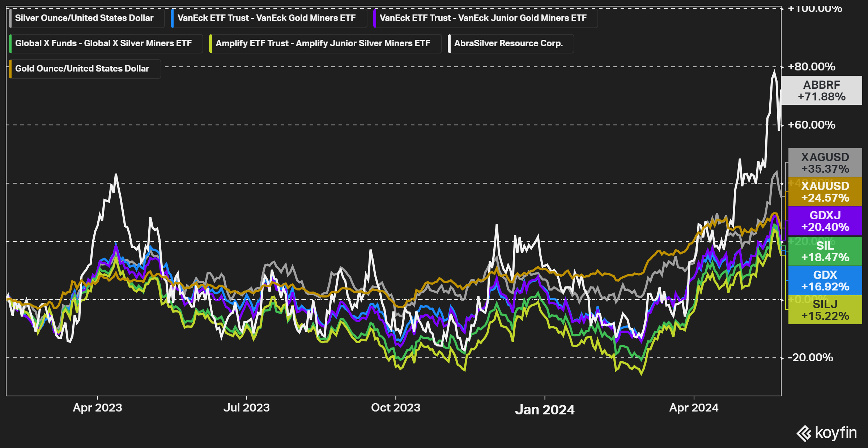Click the +80.00% y-axis label
This screenshot has width=868, height=448.
[x=812, y=67]
